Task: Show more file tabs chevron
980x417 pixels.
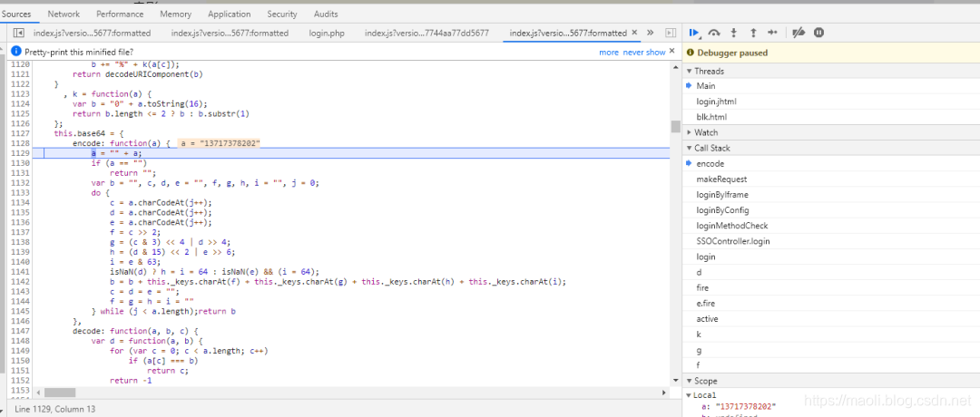Action: coord(650,33)
